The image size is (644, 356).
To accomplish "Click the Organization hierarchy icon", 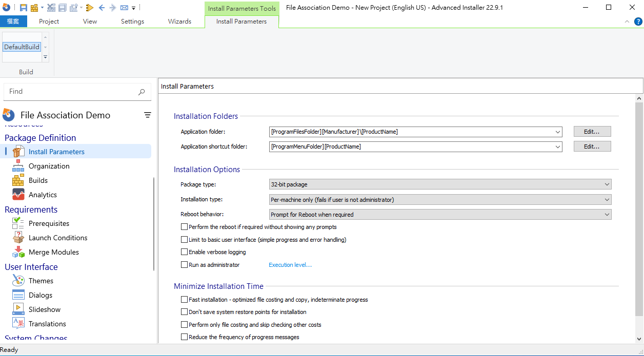I will pyautogui.click(x=18, y=166).
